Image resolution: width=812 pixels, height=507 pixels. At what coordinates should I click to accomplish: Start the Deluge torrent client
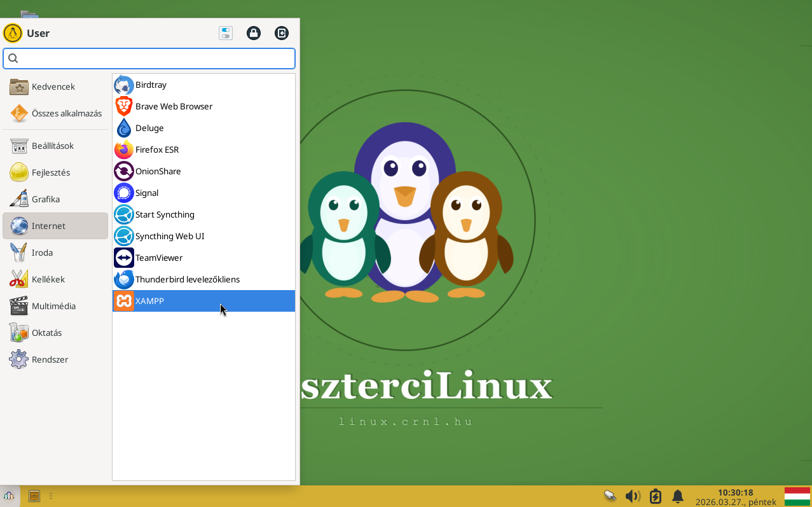(151, 128)
